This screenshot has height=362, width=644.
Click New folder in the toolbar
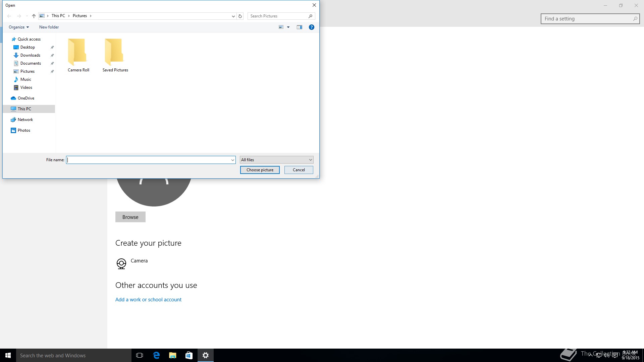coord(49,27)
